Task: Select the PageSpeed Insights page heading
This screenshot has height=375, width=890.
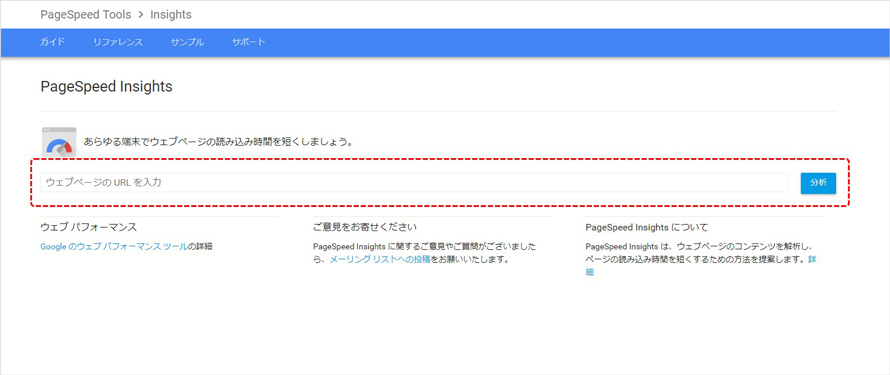Action: point(106,87)
